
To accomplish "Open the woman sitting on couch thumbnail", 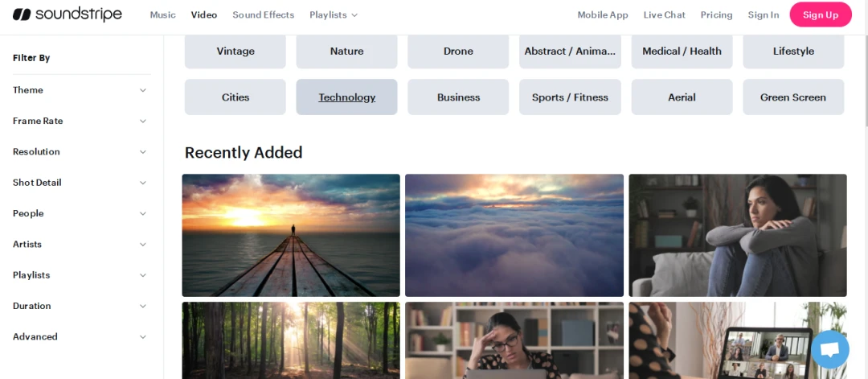I will [x=737, y=236].
